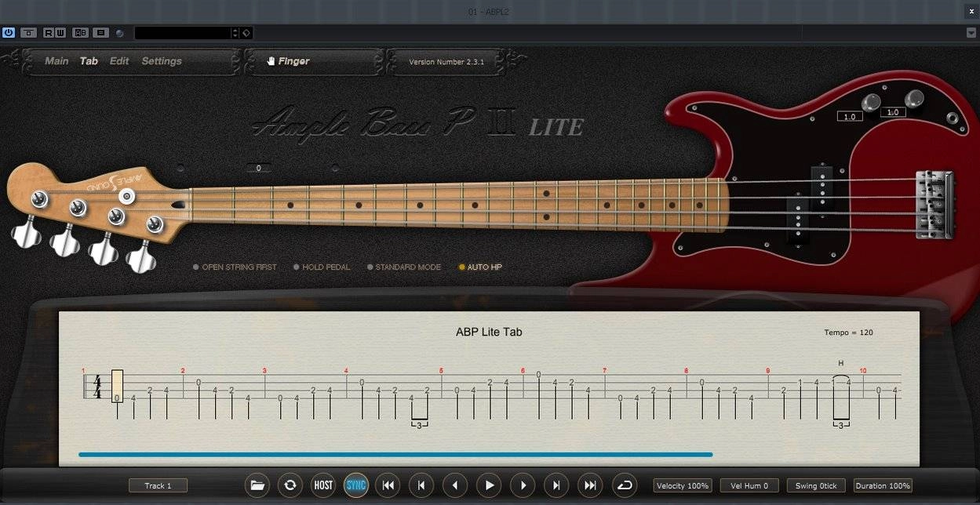Screen dimensions: 980x505
Task: Click the Version Number 2.3.1 label
Action: coord(446,62)
